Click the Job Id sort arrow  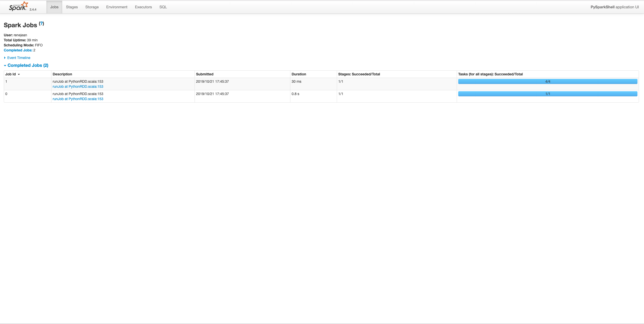coord(19,74)
